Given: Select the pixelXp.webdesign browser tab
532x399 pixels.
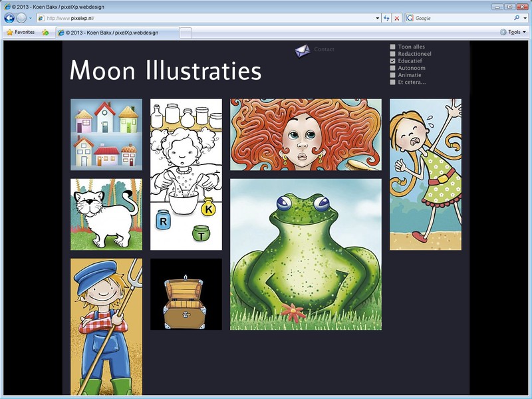Looking at the screenshot, I should [117, 32].
